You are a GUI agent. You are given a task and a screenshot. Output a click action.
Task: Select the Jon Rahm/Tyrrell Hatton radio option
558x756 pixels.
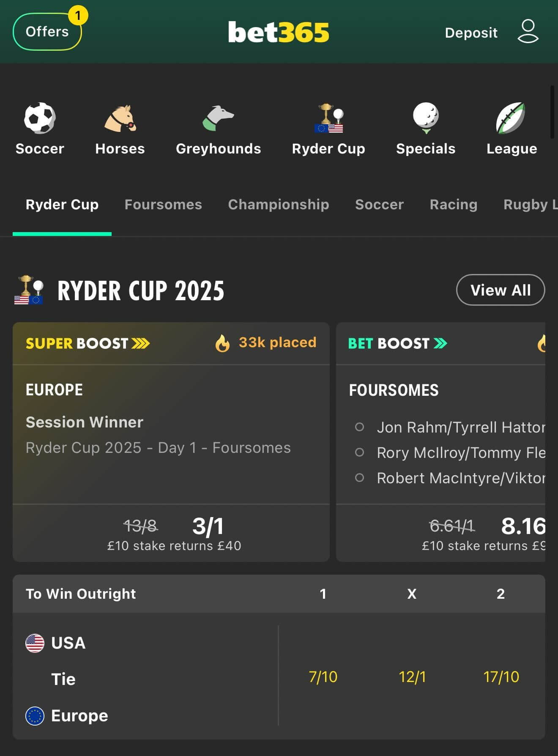point(360,427)
